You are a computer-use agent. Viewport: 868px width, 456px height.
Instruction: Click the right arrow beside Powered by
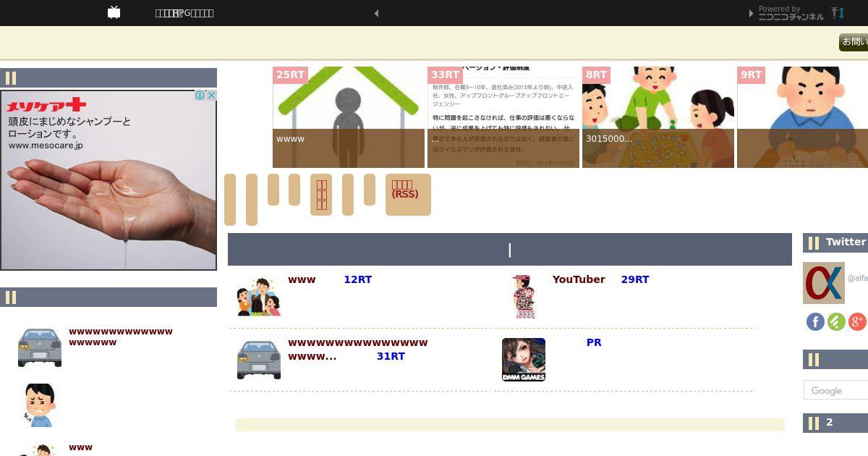(752, 13)
